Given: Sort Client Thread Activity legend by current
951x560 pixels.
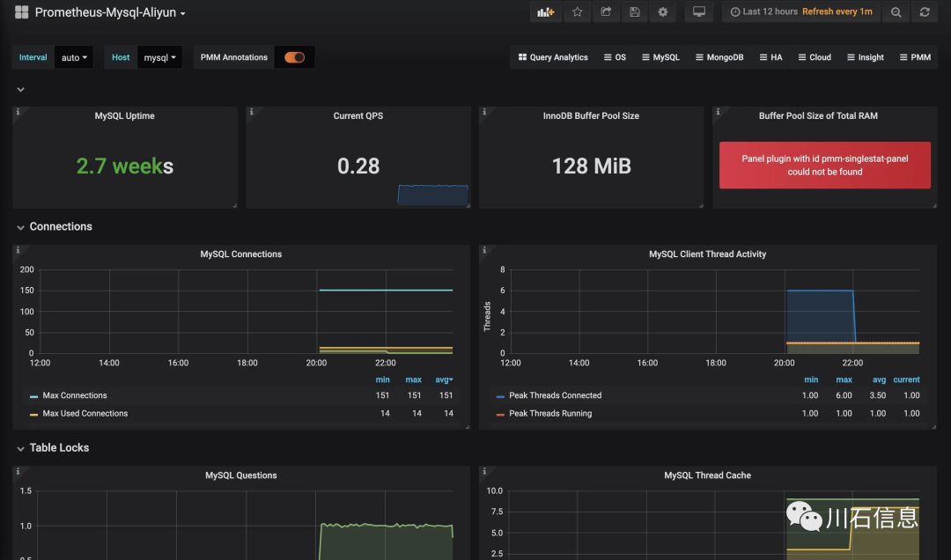Looking at the screenshot, I should point(906,379).
